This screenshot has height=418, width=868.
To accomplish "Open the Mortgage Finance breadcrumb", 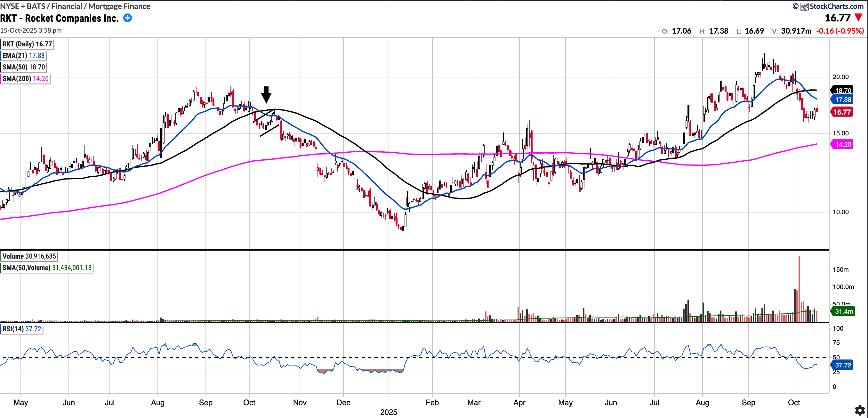I will (x=119, y=6).
